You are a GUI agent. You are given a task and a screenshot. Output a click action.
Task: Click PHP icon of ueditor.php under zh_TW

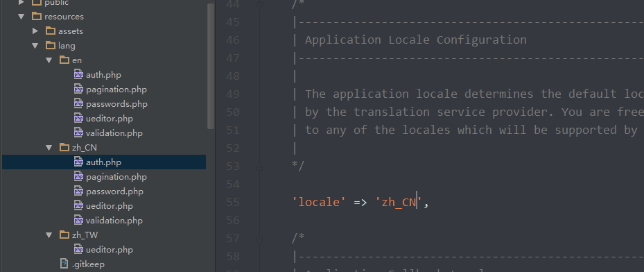(x=78, y=249)
